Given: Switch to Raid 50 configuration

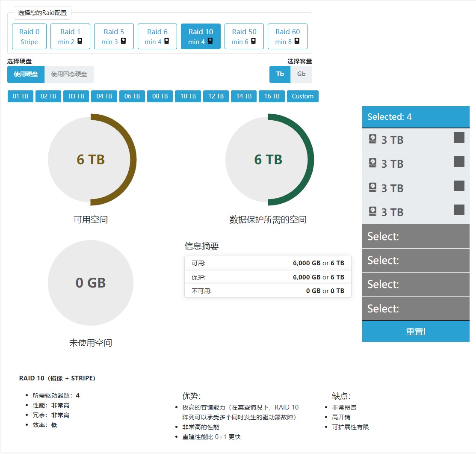Looking at the screenshot, I should click(x=244, y=36).
